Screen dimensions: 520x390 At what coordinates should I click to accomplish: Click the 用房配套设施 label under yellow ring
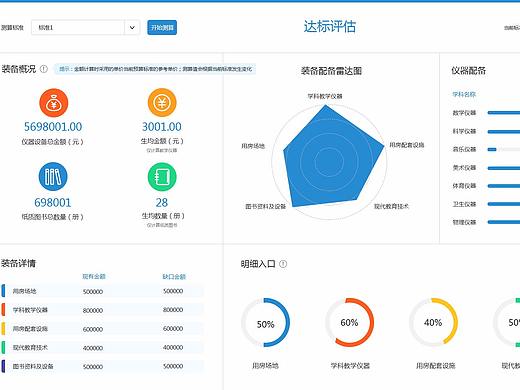coord(435,366)
